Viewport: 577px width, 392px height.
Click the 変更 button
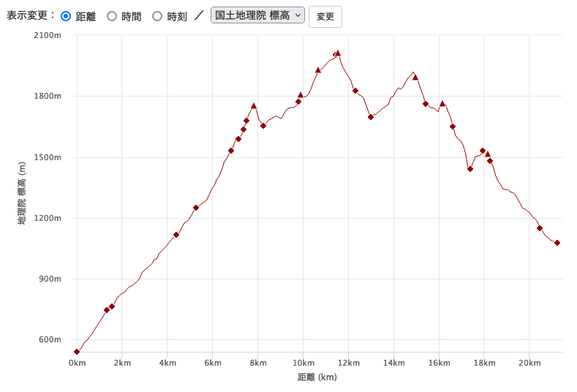coord(325,17)
